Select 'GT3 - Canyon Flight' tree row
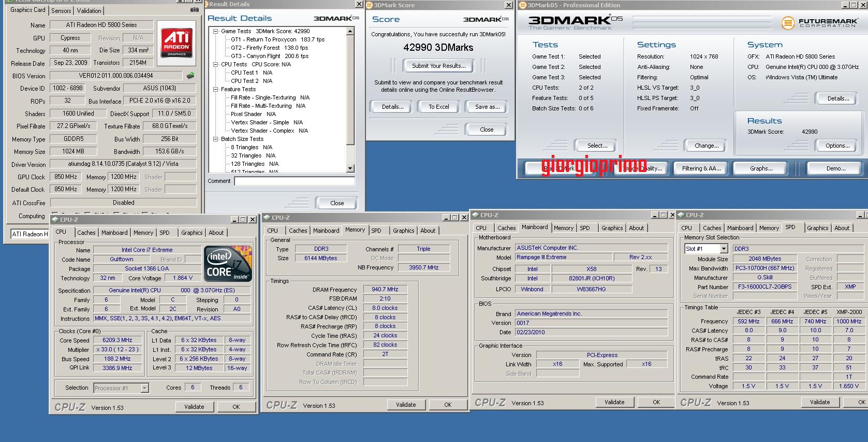The height and width of the screenshot is (442, 868). click(x=270, y=56)
